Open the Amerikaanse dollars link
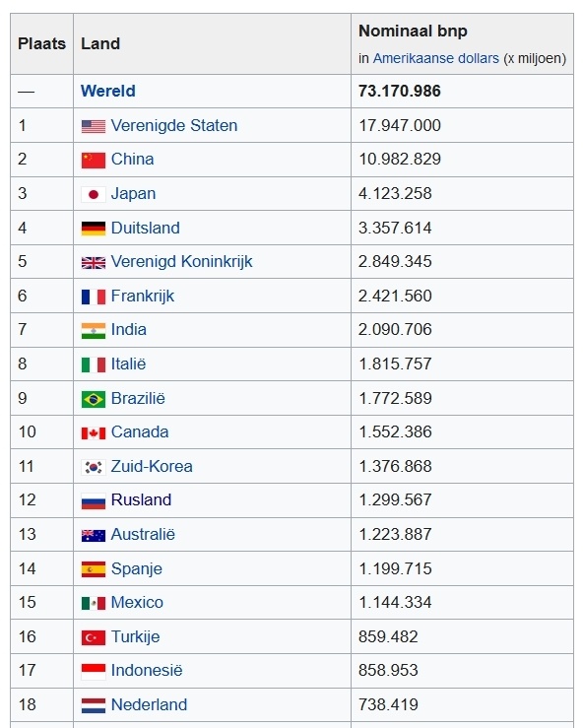This screenshot has height=728, width=583. coord(436,58)
